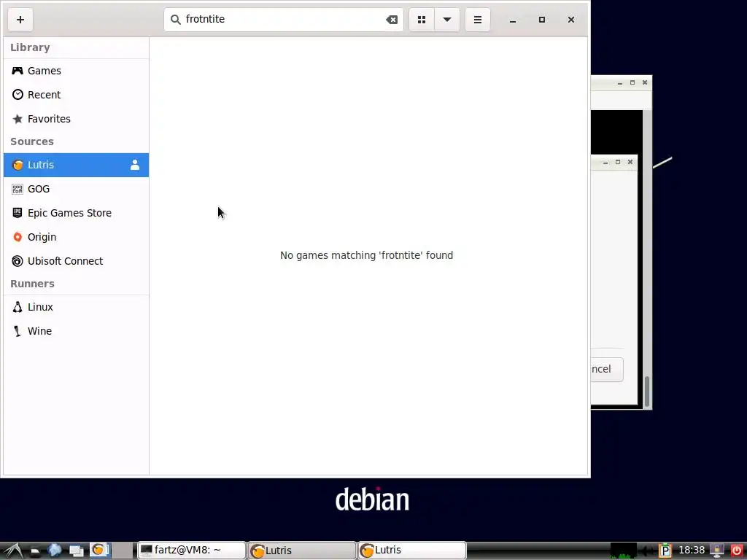Click the Wine glass icon
Viewport: 747px width, 560px height.
pos(18,331)
